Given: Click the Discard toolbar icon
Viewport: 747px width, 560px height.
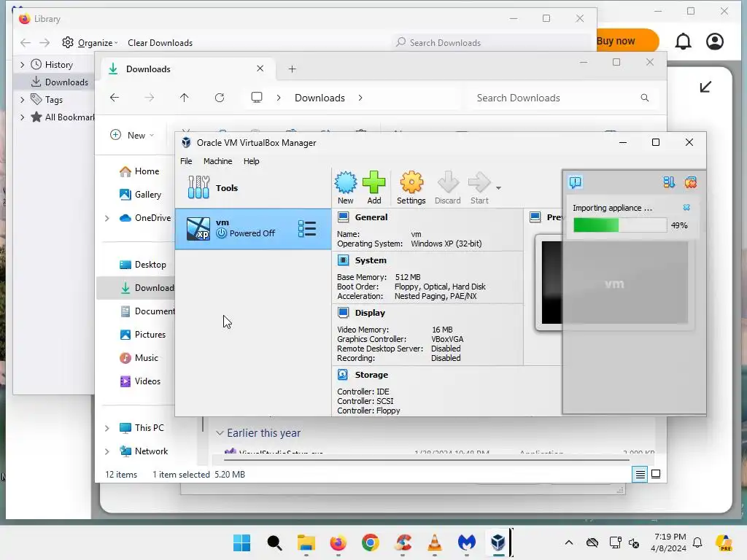Looking at the screenshot, I should (x=447, y=187).
